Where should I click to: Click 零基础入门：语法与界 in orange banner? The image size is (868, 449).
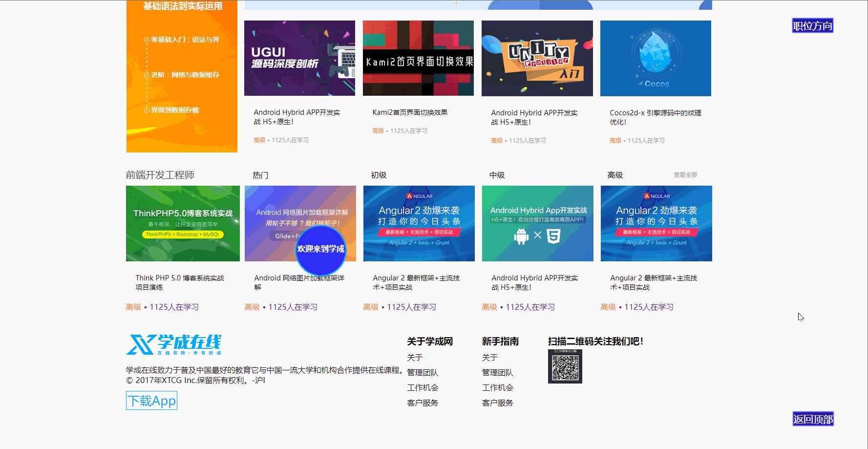pyautogui.click(x=185, y=40)
